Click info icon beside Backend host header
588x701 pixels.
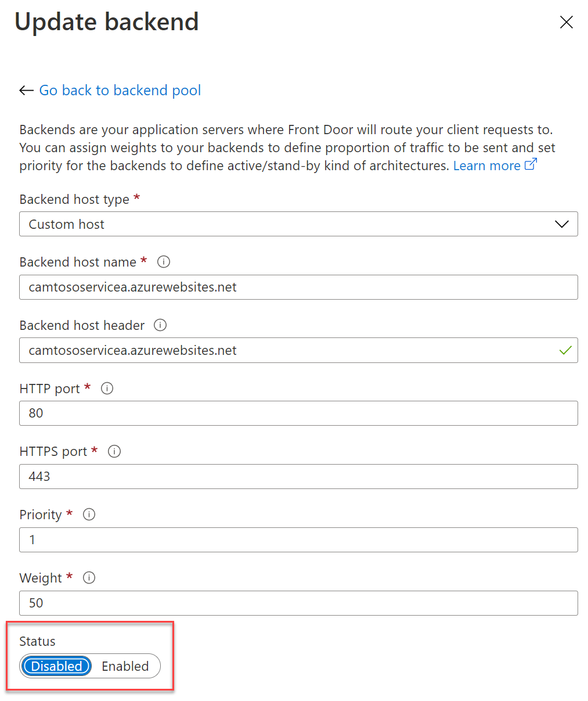tap(160, 325)
